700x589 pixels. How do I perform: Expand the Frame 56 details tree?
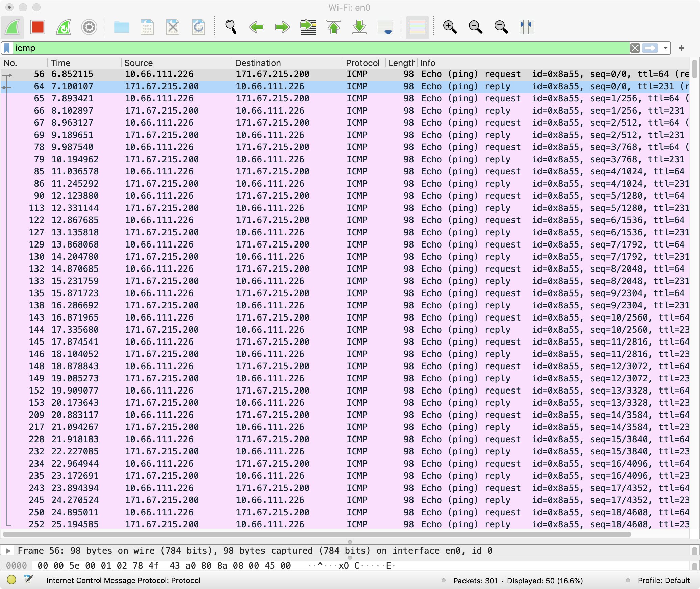tap(8, 551)
